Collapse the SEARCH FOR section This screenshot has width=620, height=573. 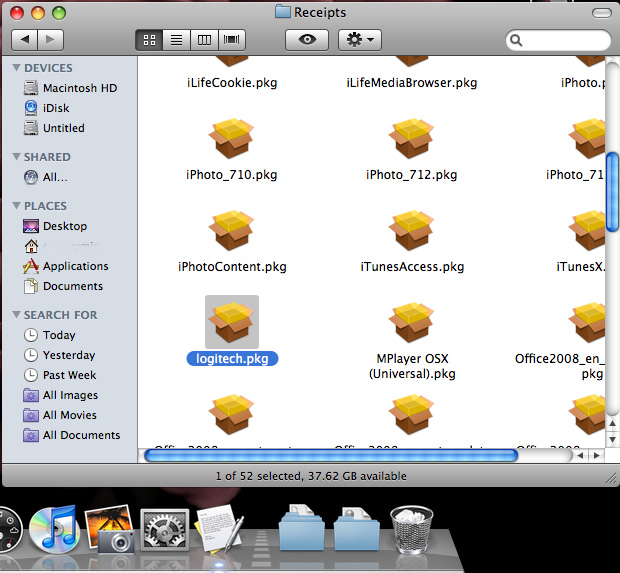(17, 314)
